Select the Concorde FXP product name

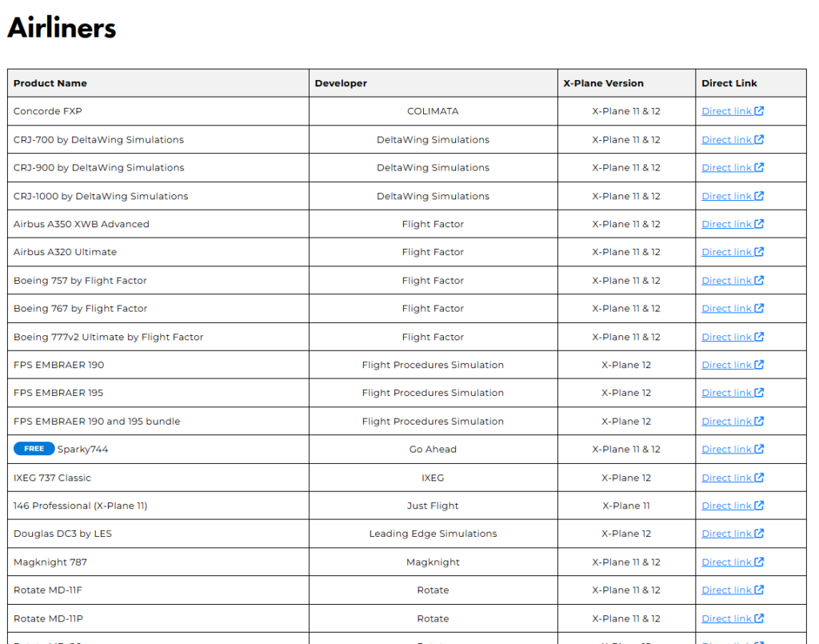47,110
